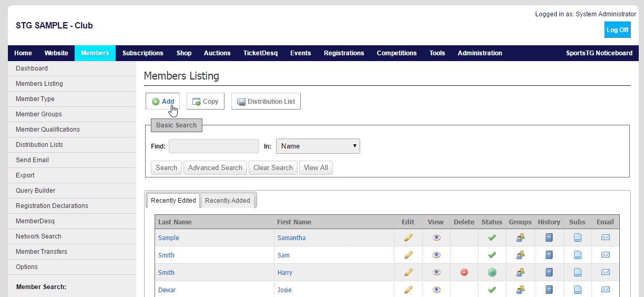View Harry Smith's record via eye icon
This screenshot has height=297, width=644.
point(436,272)
